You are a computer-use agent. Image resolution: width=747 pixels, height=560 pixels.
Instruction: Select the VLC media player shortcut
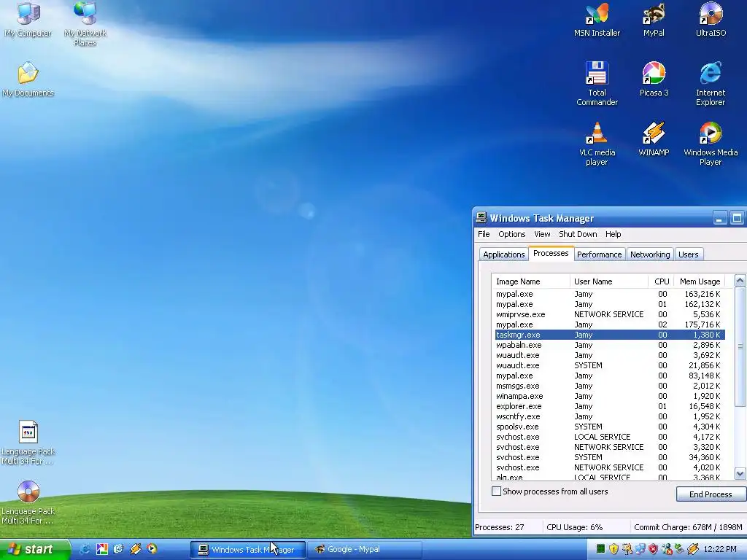tap(597, 144)
